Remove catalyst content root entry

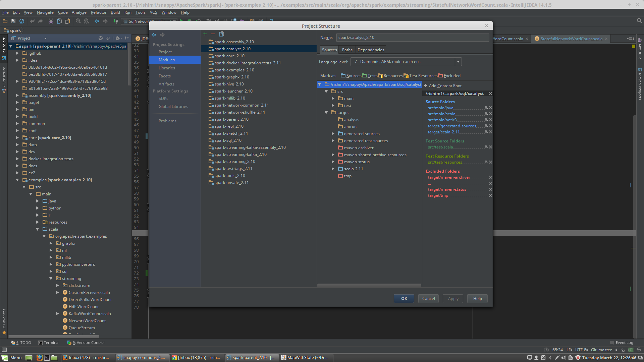click(490, 94)
